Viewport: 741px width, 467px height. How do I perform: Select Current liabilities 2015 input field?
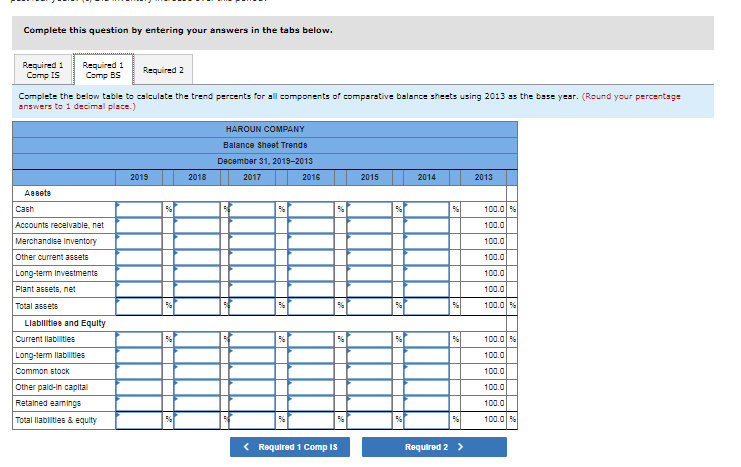tap(370, 339)
